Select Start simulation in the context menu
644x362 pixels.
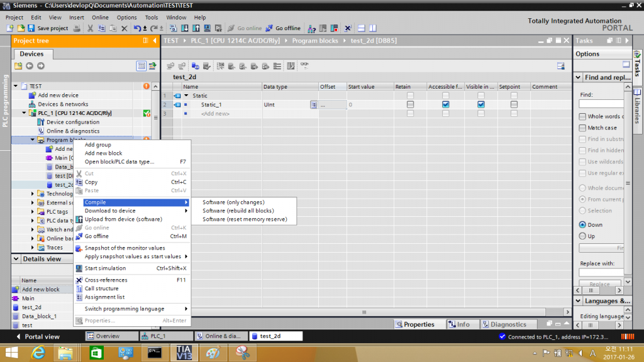click(x=105, y=268)
